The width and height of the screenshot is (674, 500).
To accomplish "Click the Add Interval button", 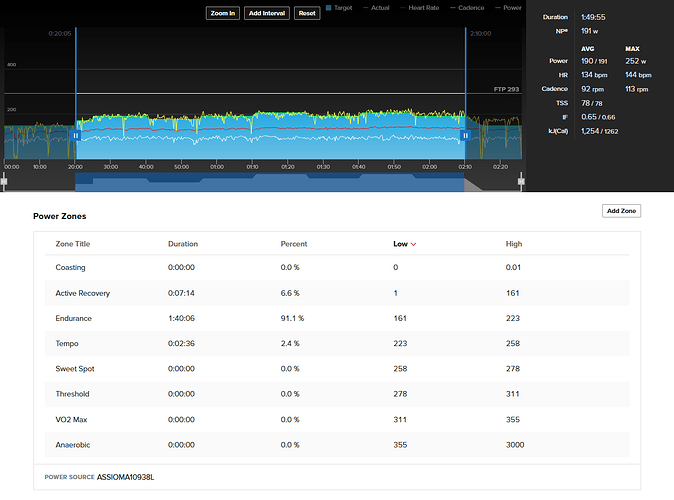I will click(267, 13).
